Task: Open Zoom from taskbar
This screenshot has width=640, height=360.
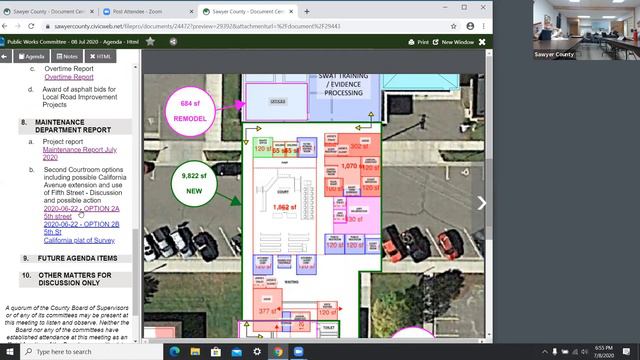Action: click(298, 352)
